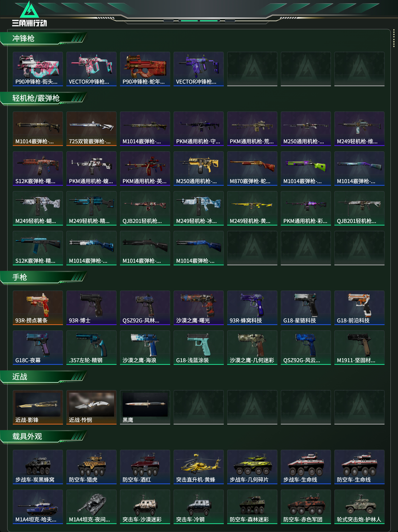Screen dimensions: 398x532
Task: Open the 近战-影锋 melee weapon item
Action: click(x=38, y=407)
